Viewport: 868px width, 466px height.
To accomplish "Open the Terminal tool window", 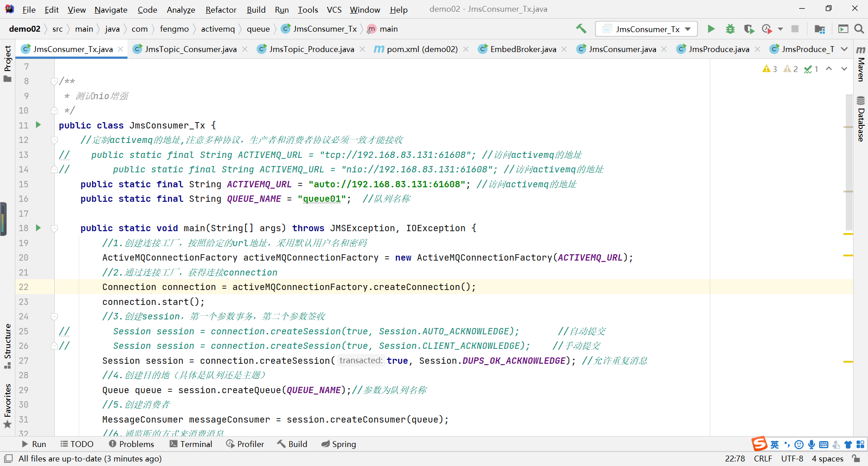I will (191, 444).
